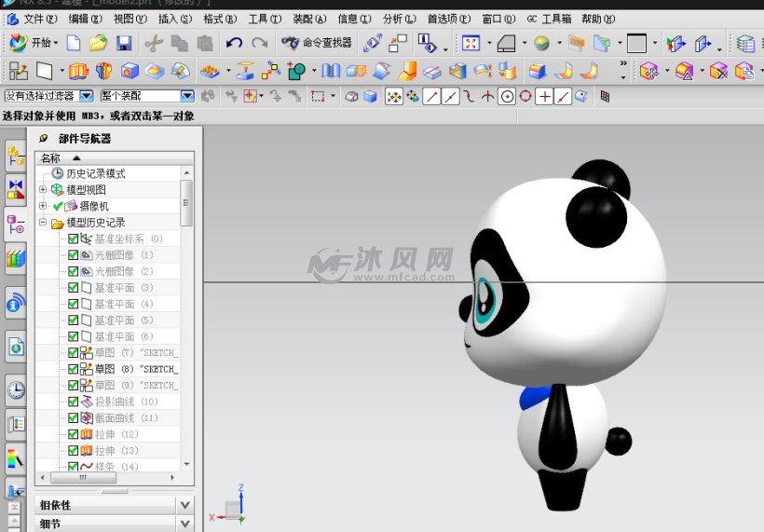Open the 视图(V) menu
The width and height of the screenshot is (764, 532).
(130, 19)
